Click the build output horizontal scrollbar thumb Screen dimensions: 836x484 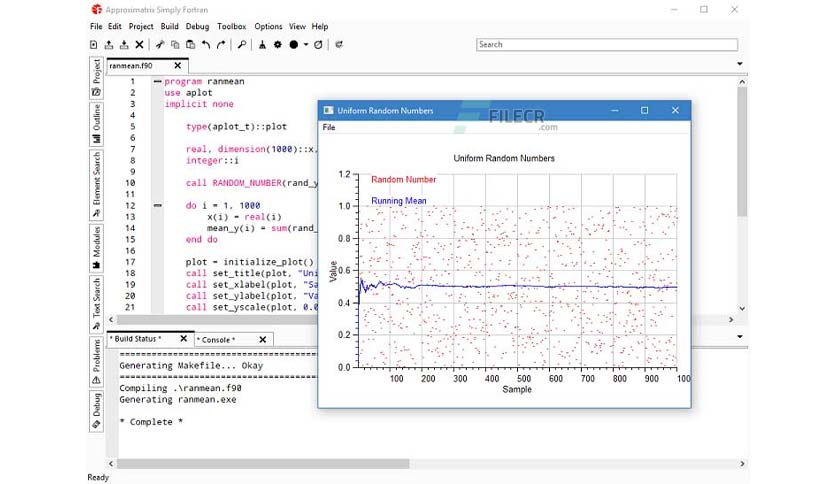click(263, 464)
